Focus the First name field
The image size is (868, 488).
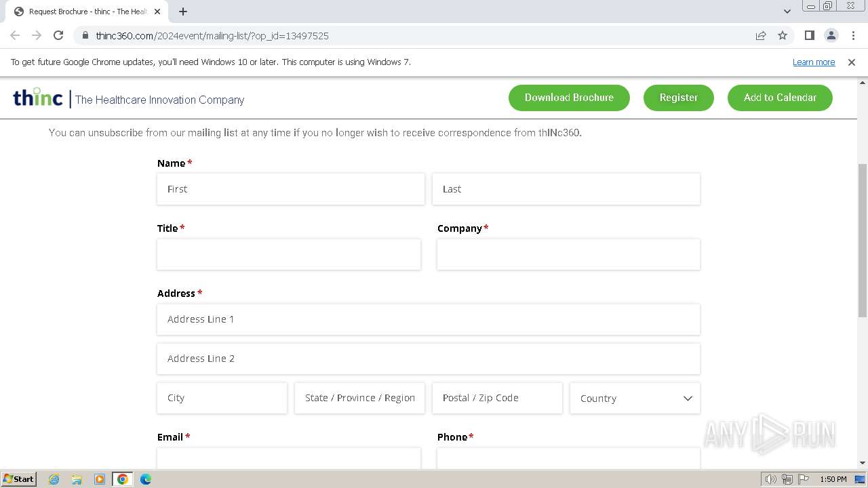pyautogui.click(x=291, y=189)
